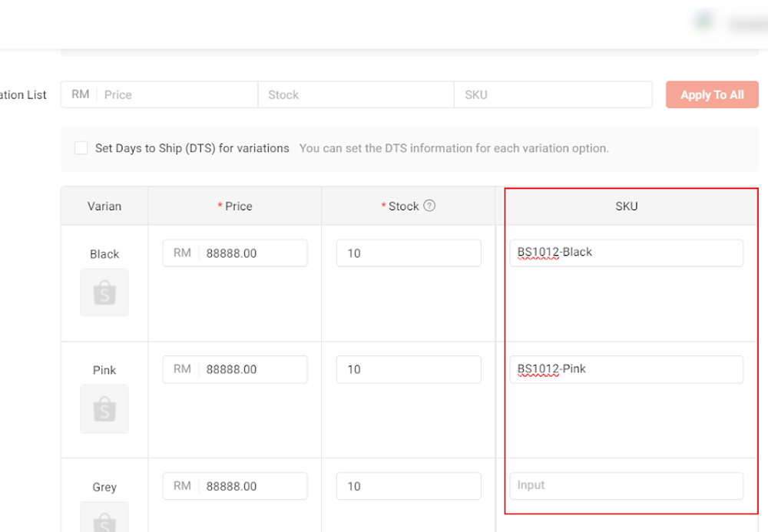This screenshot has width=768, height=532.
Task: Edit the Grey variation price field
Action: (x=253, y=486)
